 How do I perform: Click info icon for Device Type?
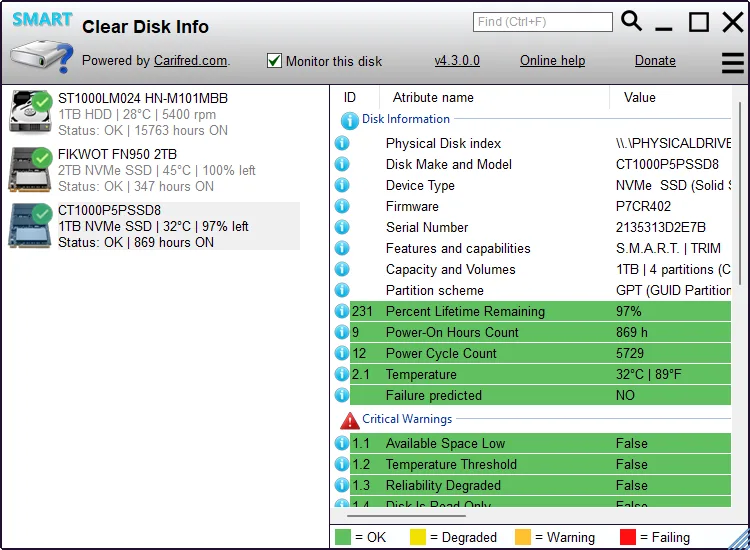(x=342, y=185)
